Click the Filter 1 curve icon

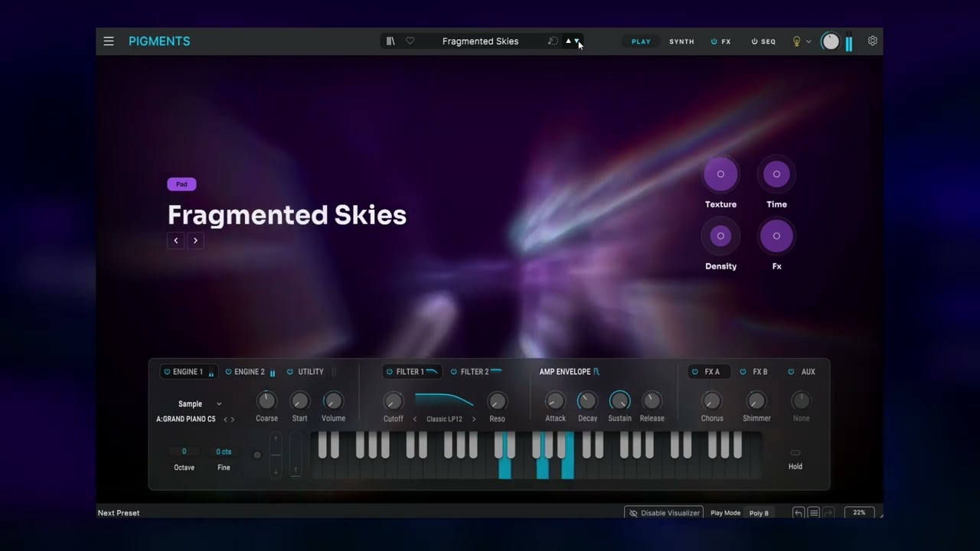pyautogui.click(x=432, y=372)
